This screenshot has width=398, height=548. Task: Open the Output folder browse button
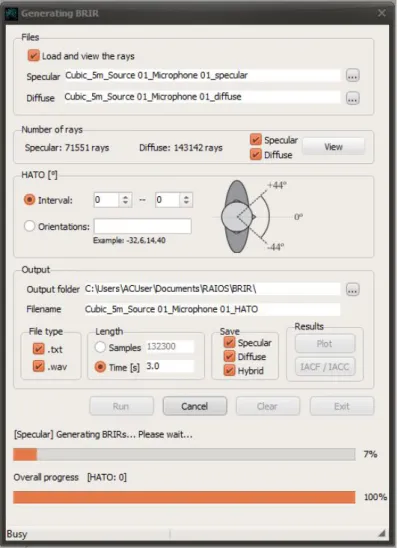point(352,290)
